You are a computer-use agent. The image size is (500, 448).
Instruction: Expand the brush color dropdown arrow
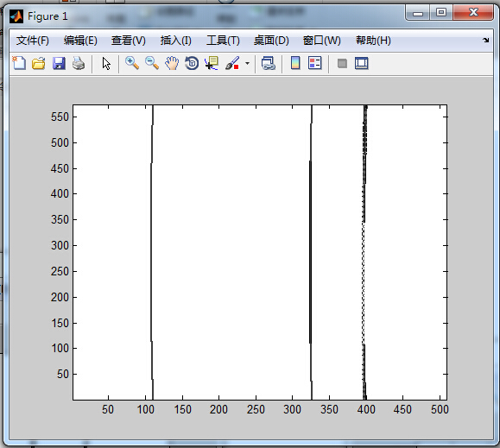[247, 63]
